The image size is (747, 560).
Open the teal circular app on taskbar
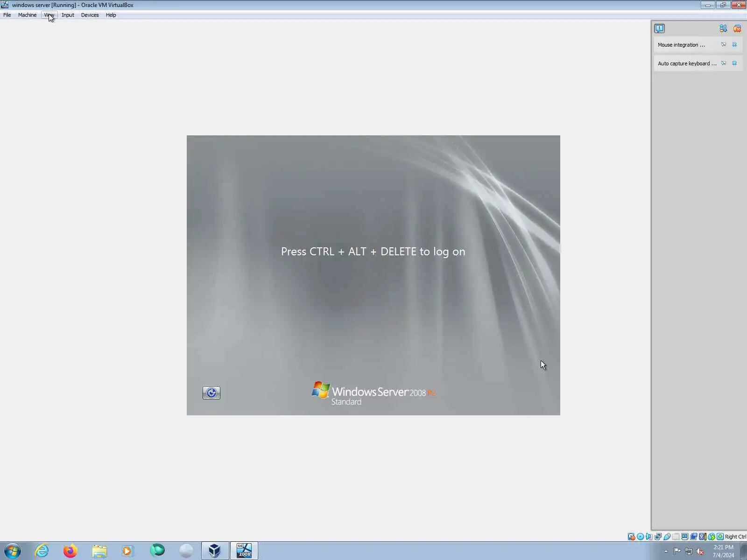pos(157,551)
